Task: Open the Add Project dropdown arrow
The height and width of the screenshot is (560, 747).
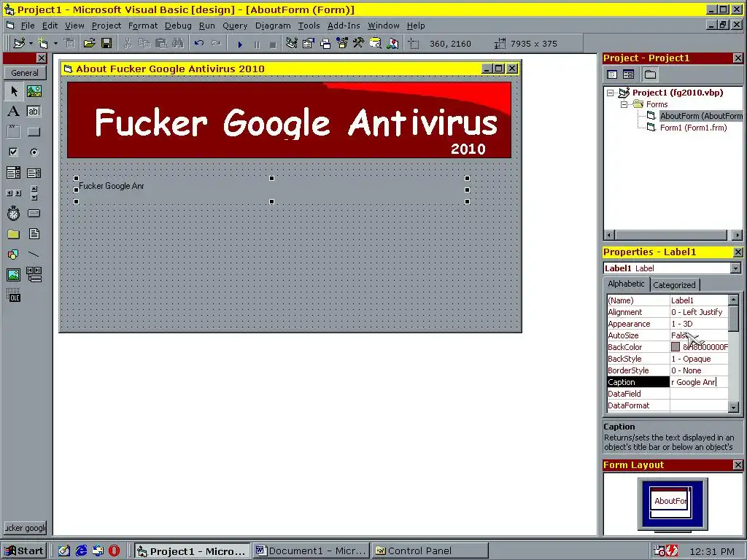Action: click(x=31, y=43)
